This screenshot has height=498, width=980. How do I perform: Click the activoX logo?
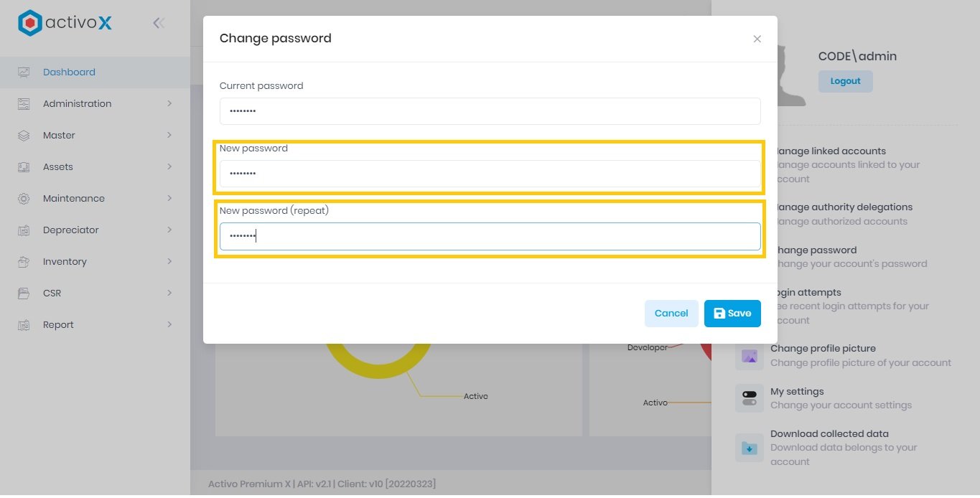(x=65, y=22)
